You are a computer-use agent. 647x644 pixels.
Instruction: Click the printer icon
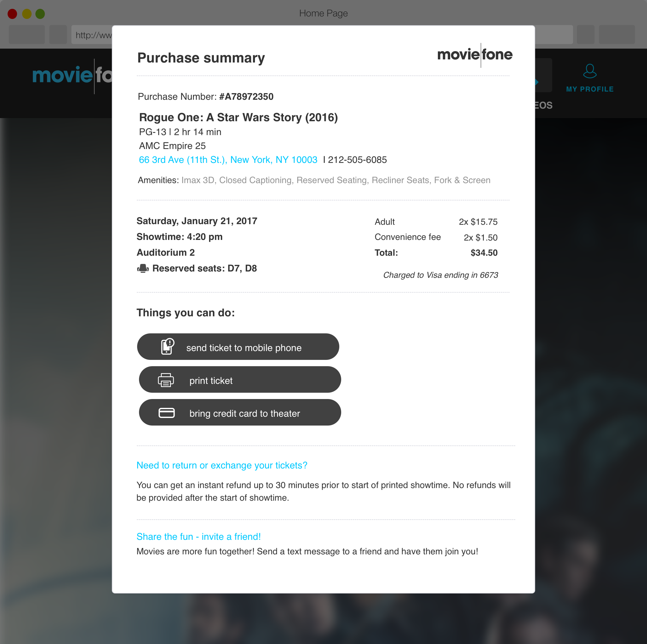click(x=166, y=380)
